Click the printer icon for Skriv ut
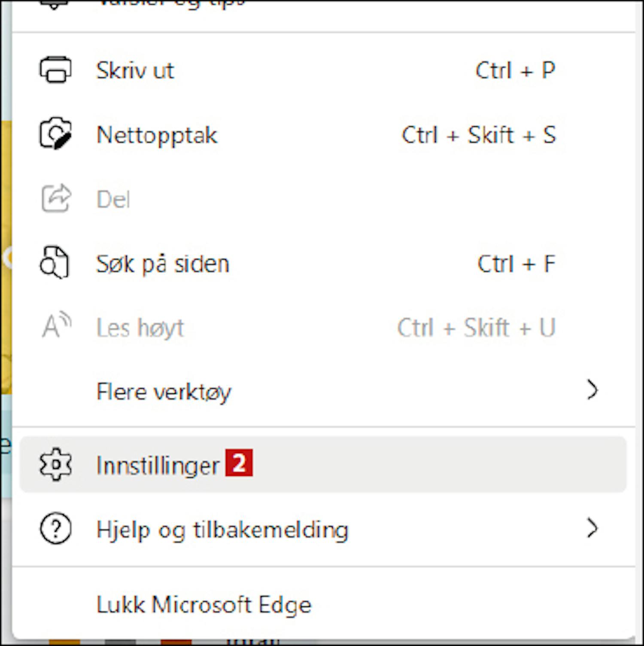This screenshot has width=644, height=646. (55, 70)
